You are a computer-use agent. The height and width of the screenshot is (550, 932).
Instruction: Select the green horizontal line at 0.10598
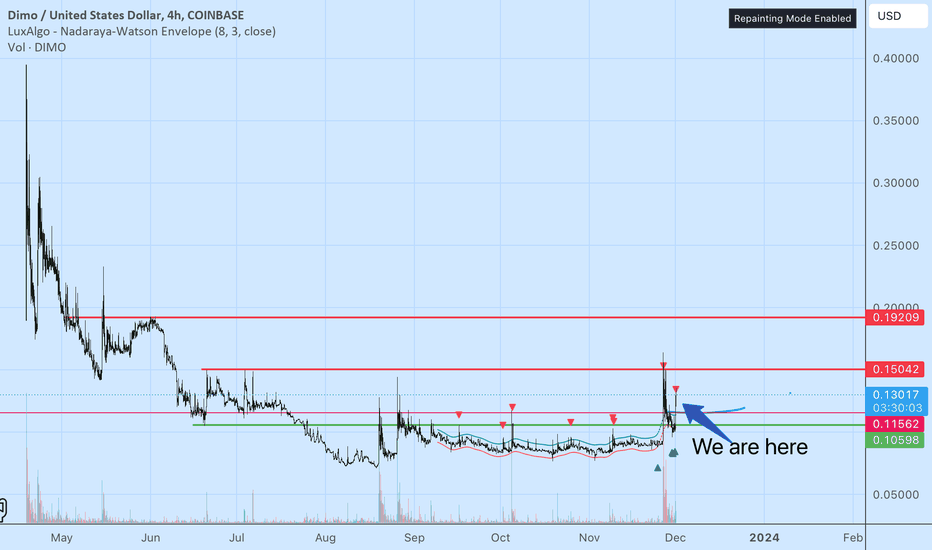pyautogui.click(x=529, y=425)
